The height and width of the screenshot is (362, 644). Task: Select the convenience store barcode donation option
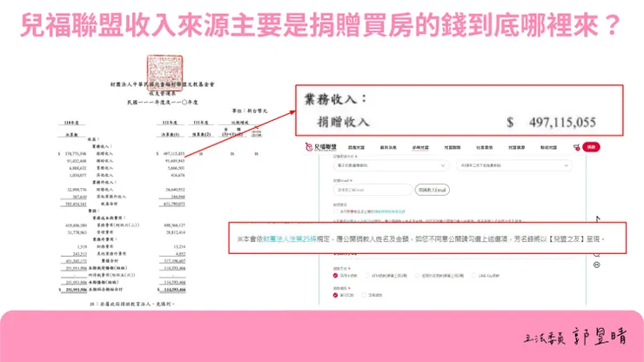click(418, 276)
